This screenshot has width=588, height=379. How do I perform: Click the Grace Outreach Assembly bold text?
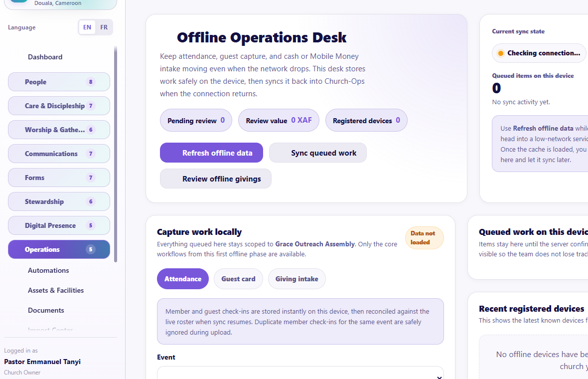pos(315,244)
